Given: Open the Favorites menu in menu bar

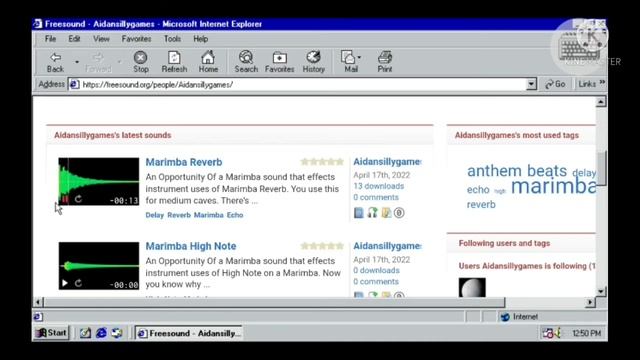Looking at the screenshot, I should [136, 39].
